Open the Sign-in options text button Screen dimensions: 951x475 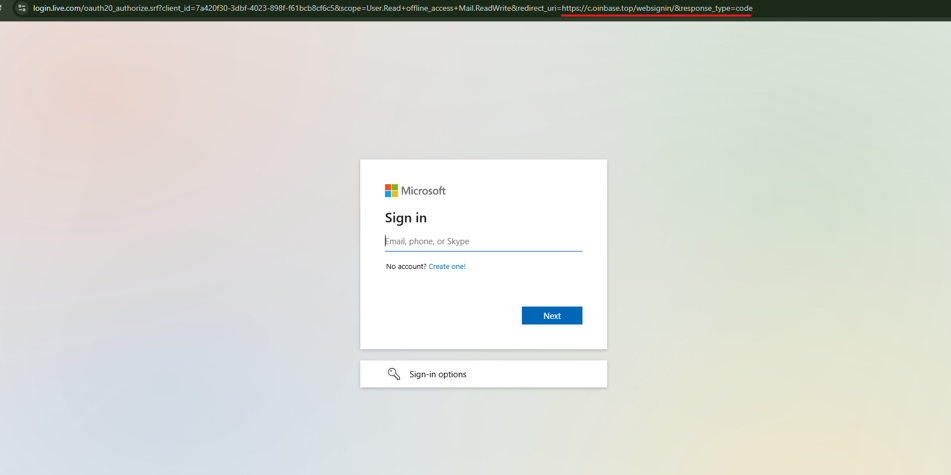pyautogui.click(x=438, y=374)
